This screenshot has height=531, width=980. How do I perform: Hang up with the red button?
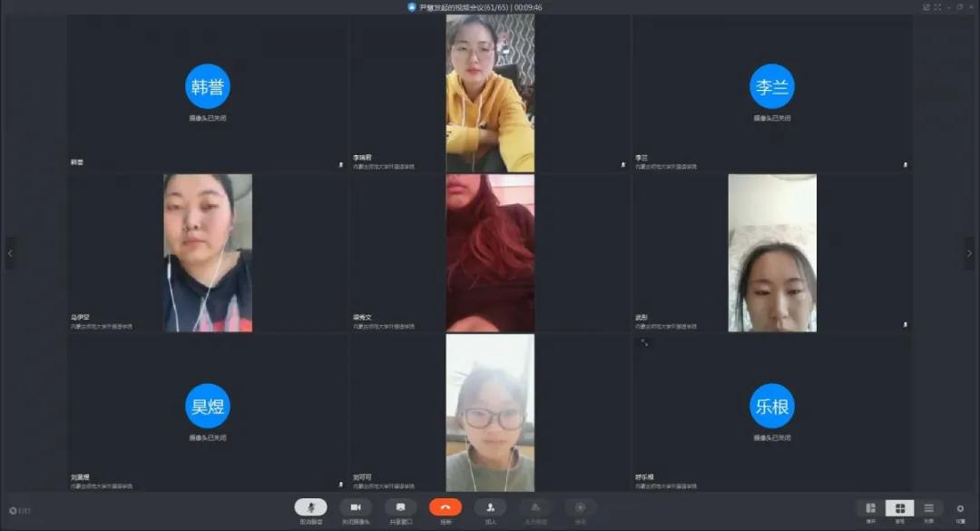pos(446,507)
